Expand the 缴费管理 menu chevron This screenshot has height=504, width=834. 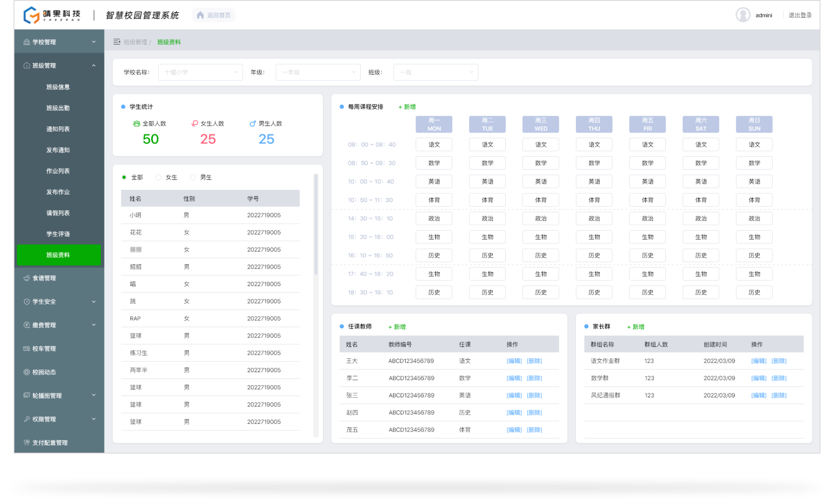pos(94,325)
